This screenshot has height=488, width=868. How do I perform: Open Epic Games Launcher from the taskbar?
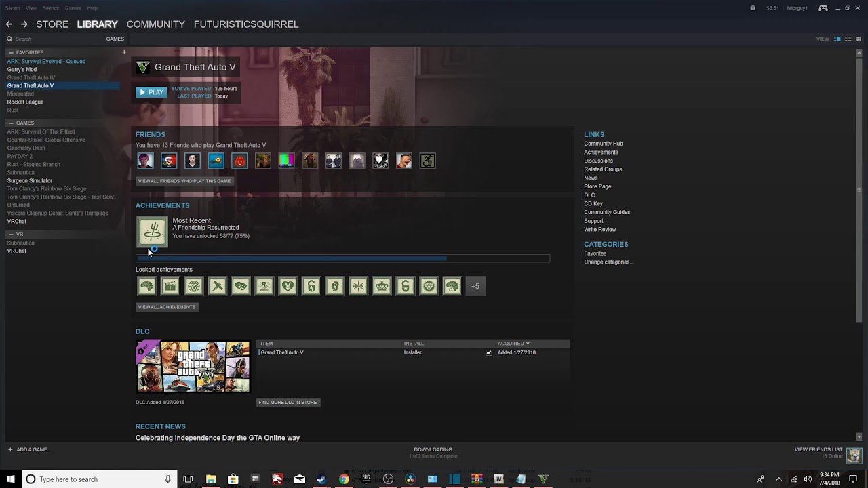(366, 479)
